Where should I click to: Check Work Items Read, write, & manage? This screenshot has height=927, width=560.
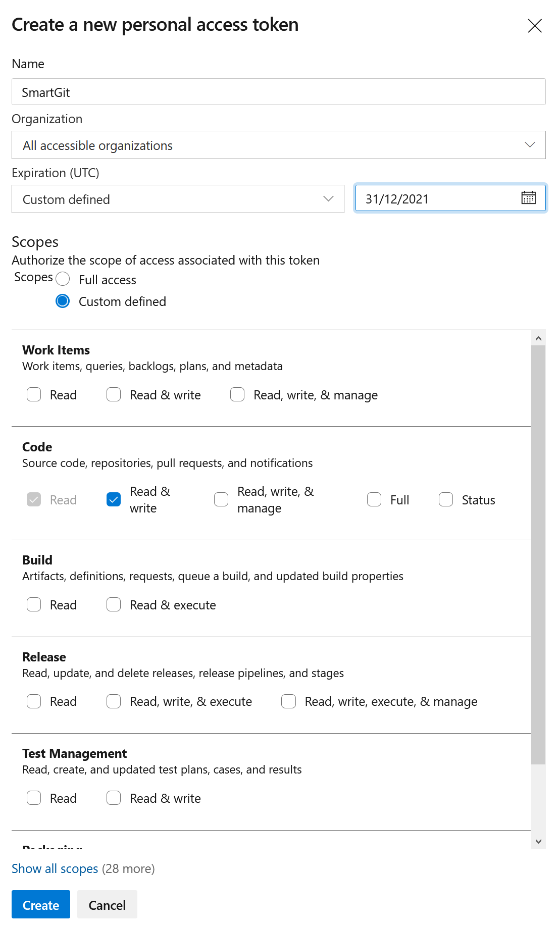[x=237, y=395]
